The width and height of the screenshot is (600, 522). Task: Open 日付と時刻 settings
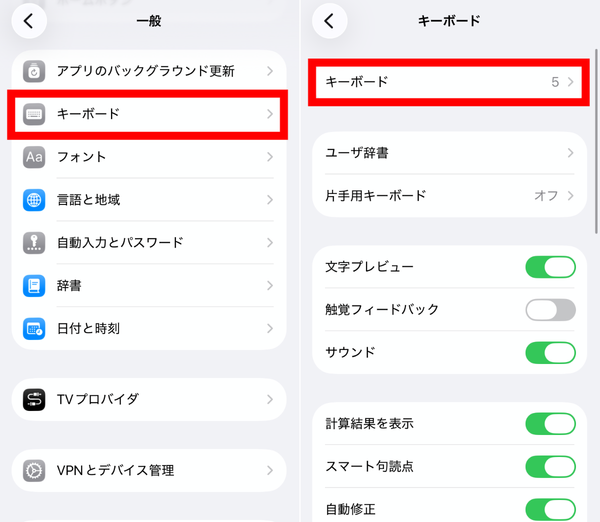(149, 328)
